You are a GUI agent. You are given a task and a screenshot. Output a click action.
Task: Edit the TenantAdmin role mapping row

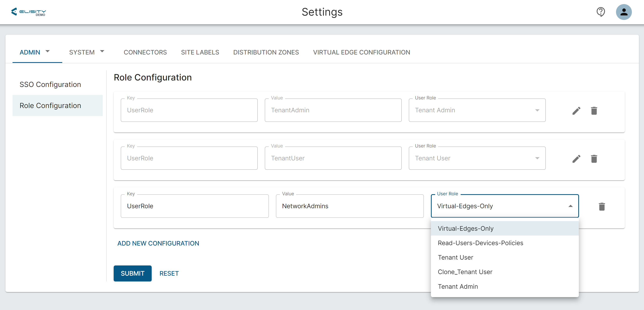[576, 111]
